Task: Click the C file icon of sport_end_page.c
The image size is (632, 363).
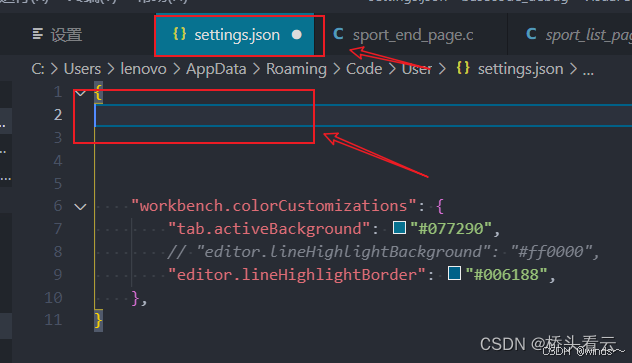Action: pos(338,34)
